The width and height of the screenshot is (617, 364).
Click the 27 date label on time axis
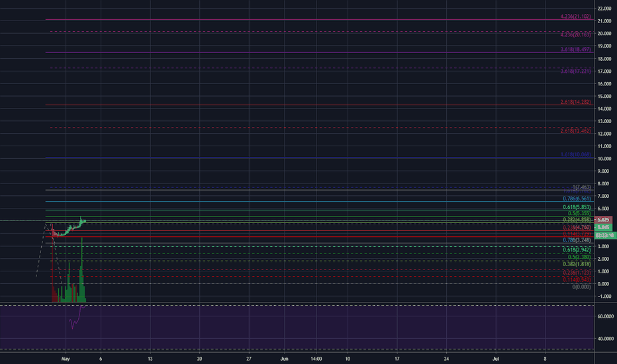[249, 359]
